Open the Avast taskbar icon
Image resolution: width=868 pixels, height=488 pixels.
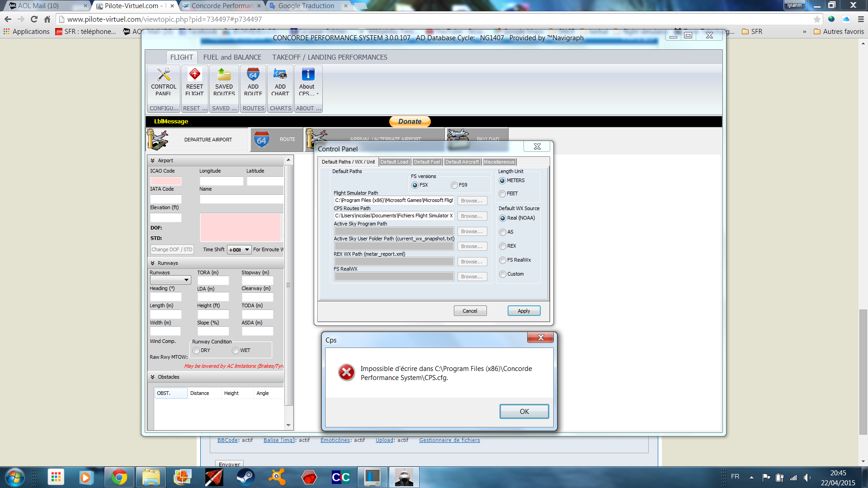pyautogui.click(x=277, y=477)
